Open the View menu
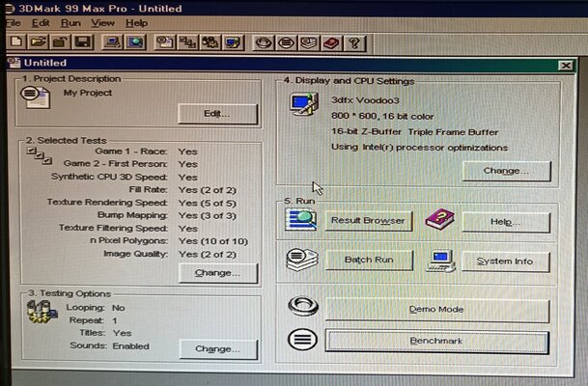The width and height of the screenshot is (588, 386). tap(102, 22)
